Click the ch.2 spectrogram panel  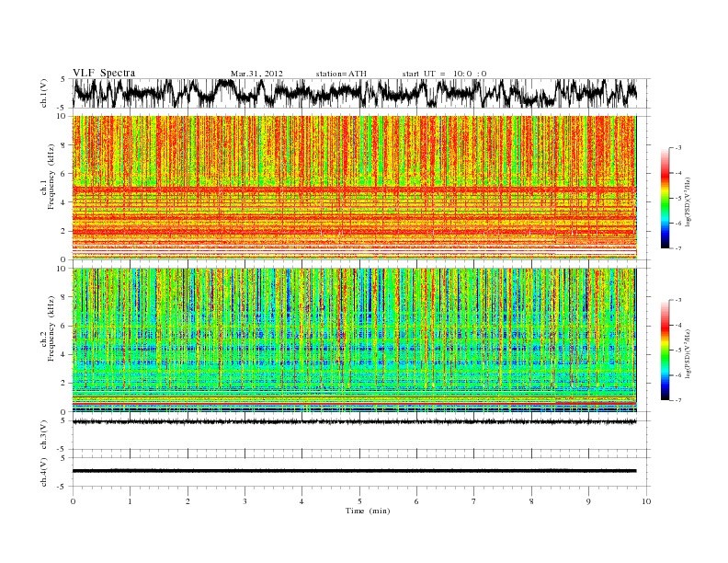(355, 340)
